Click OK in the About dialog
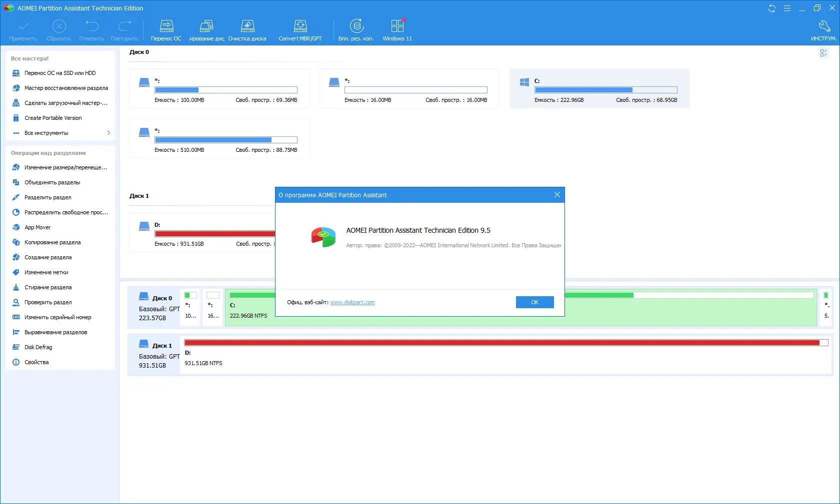840x504 pixels. click(x=534, y=302)
